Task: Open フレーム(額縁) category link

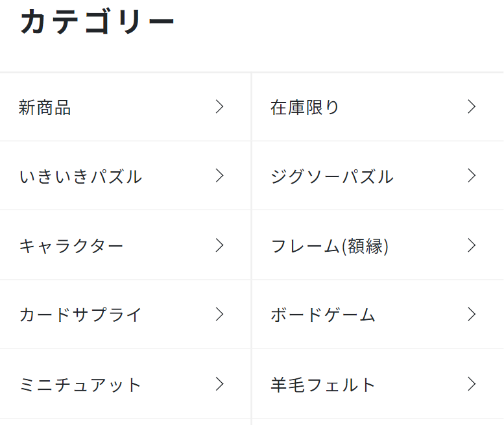Action: pyautogui.click(x=330, y=246)
